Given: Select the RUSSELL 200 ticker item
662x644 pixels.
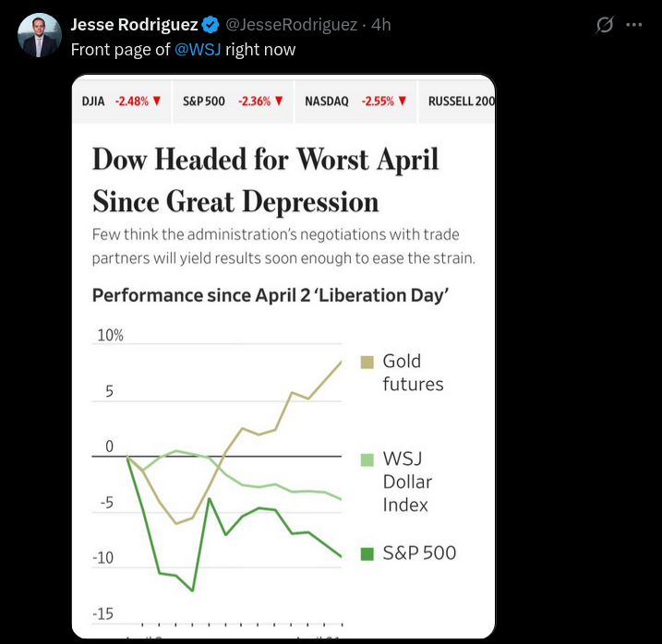Looking at the screenshot, I should [461, 101].
